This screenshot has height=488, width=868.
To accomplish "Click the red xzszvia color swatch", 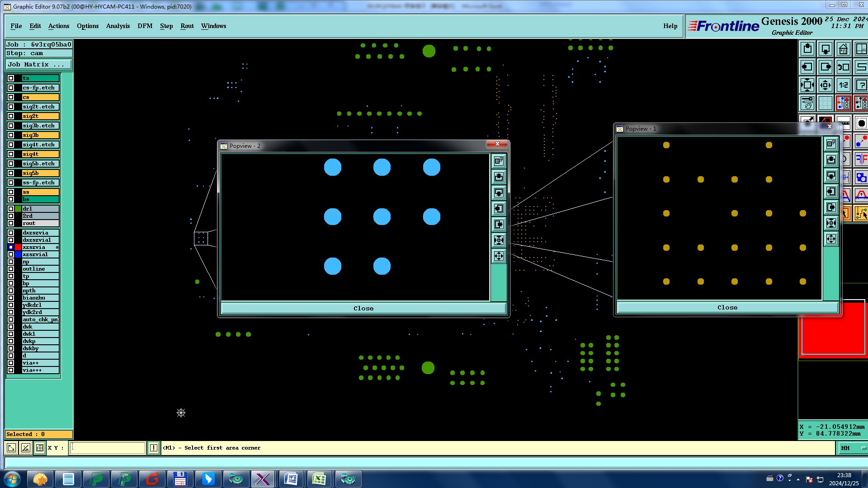I will [18, 247].
